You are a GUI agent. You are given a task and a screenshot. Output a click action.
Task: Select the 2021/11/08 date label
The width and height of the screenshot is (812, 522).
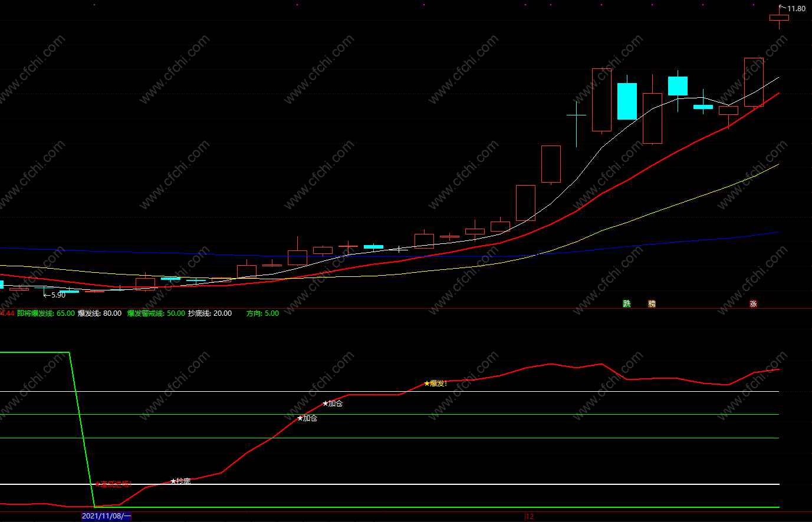(x=106, y=516)
